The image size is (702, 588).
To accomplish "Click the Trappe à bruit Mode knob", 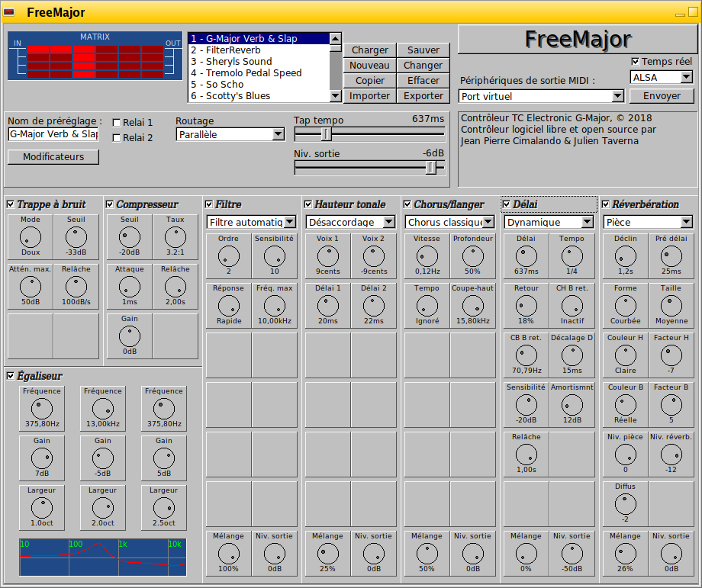I will (x=31, y=237).
